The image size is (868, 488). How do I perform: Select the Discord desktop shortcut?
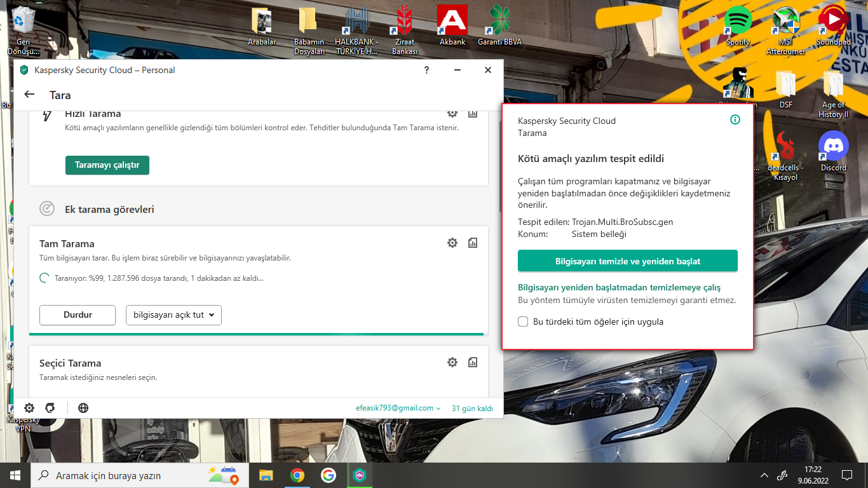pyautogui.click(x=833, y=151)
